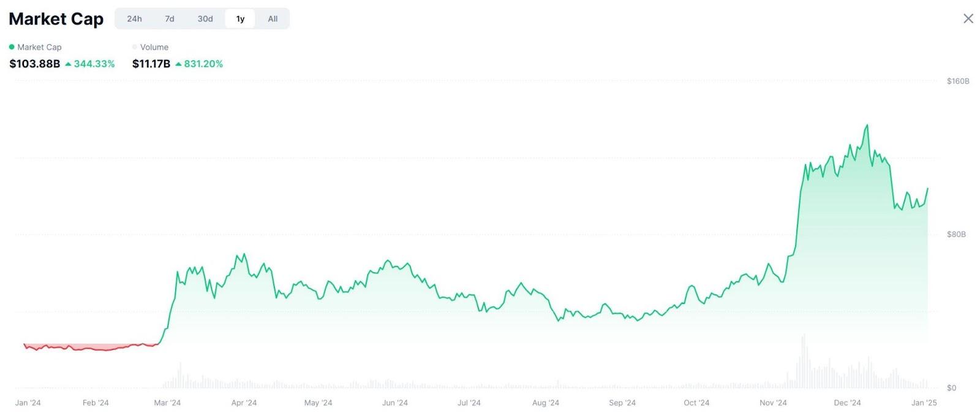
Task: Switch to the 7d chart view
Action: tap(169, 18)
